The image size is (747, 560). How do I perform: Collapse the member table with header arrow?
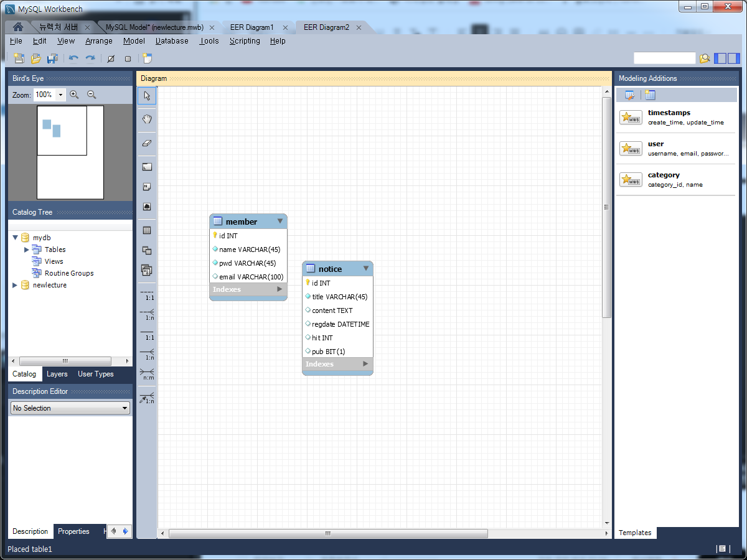280,221
